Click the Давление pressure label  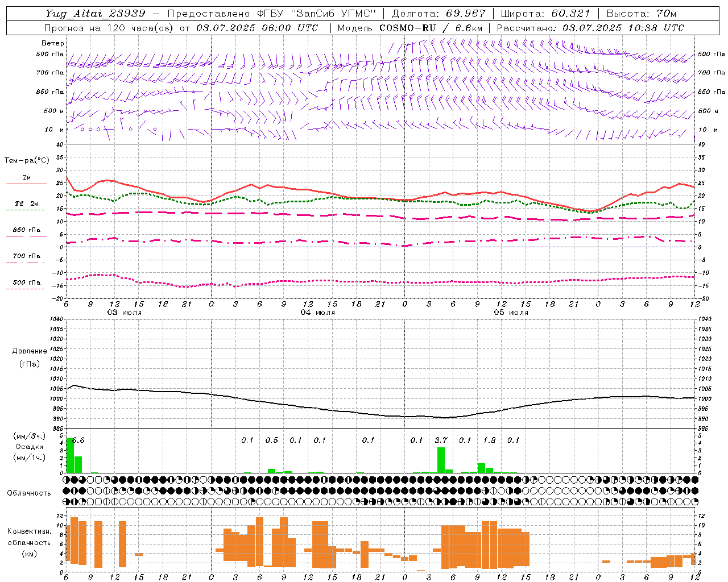[x=30, y=351]
